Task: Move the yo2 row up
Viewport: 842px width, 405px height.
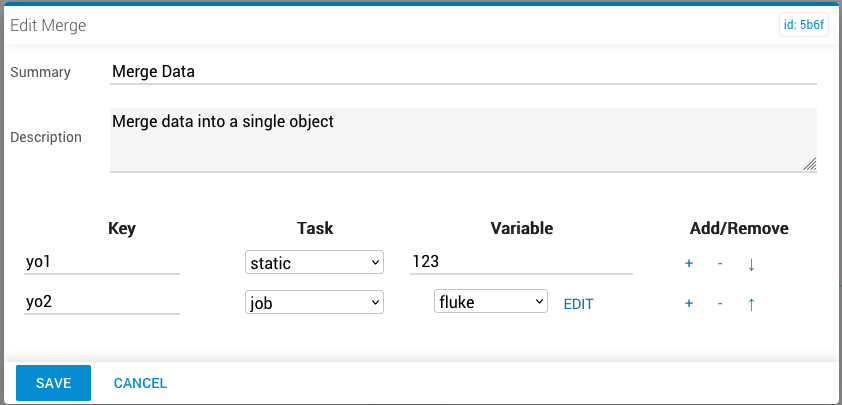Action: [751, 303]
